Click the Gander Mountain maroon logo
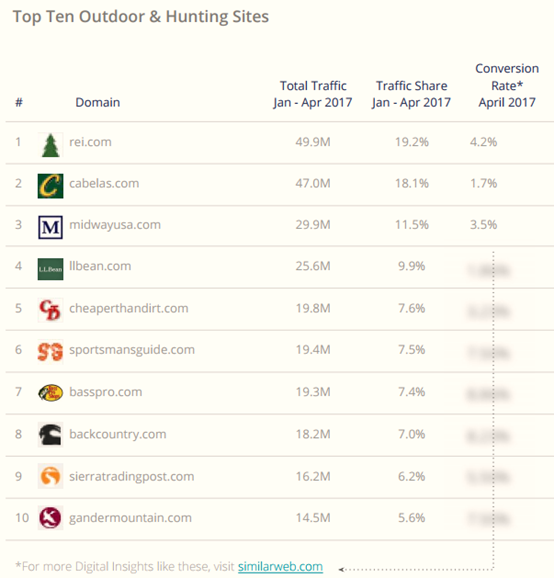The width and height of the screenshot is (554, 578). [50, 518]
